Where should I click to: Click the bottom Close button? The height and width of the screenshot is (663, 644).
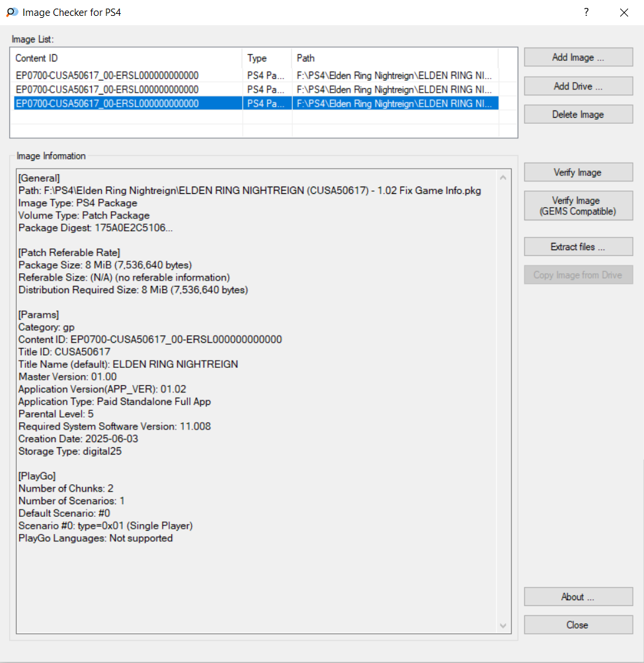(579, 625)
